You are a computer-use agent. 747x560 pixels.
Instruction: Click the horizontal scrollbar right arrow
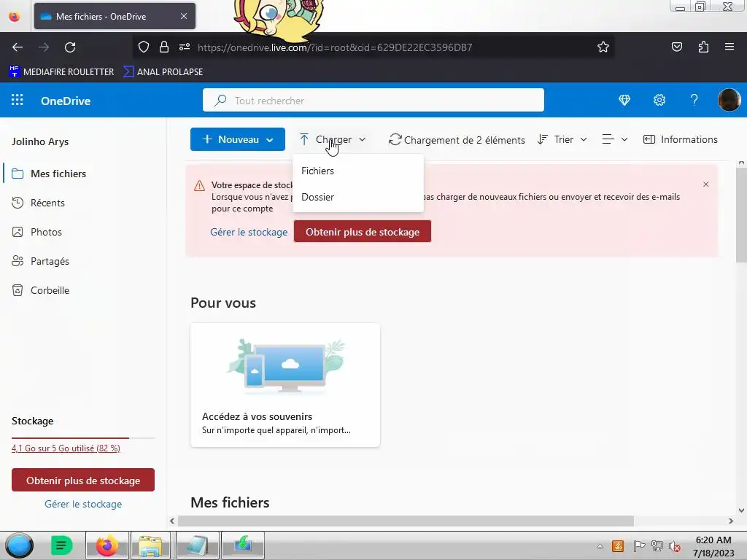(x=731, y=521)
